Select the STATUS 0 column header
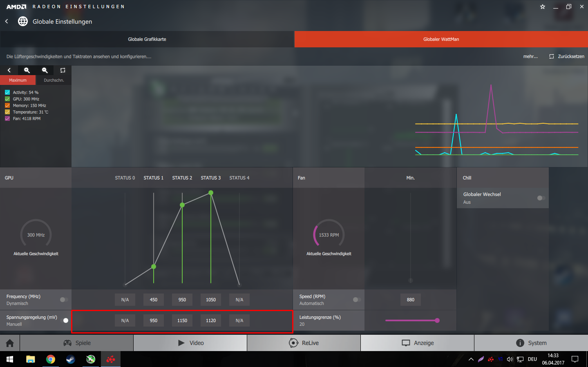 click(125, 178)
